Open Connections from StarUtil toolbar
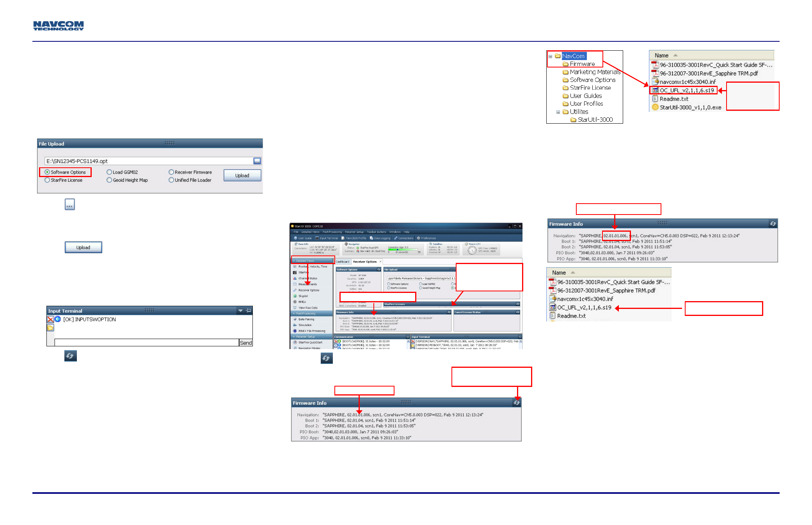Screen dimensions: 812x525 404,238
